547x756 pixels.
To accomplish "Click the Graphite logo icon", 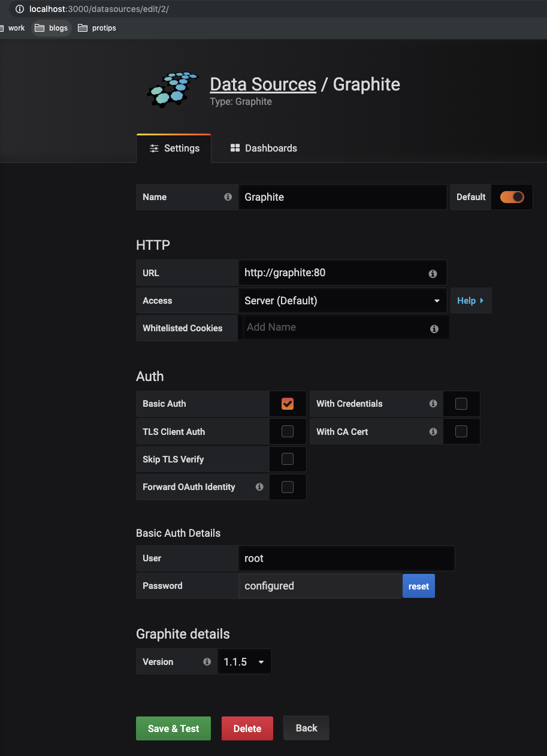I will (172, 90).
